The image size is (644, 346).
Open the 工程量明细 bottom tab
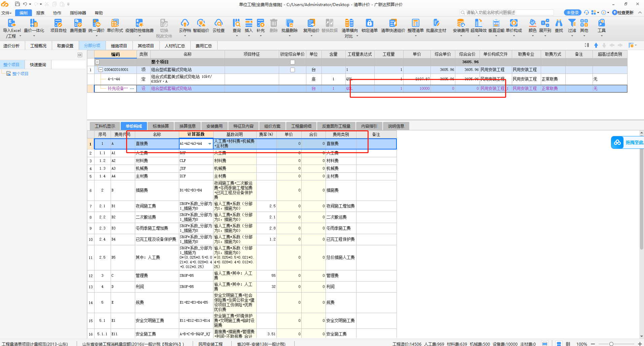301,126
